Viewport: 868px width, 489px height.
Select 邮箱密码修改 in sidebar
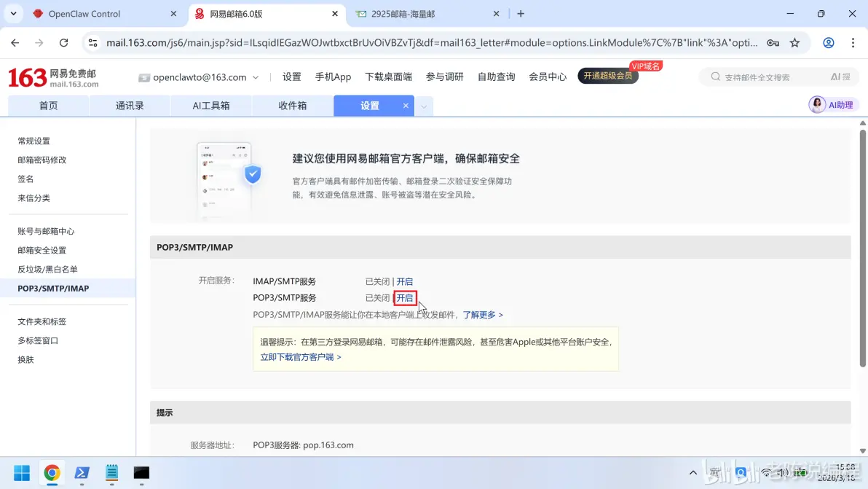pyautogui.click(x=42, y=160)
